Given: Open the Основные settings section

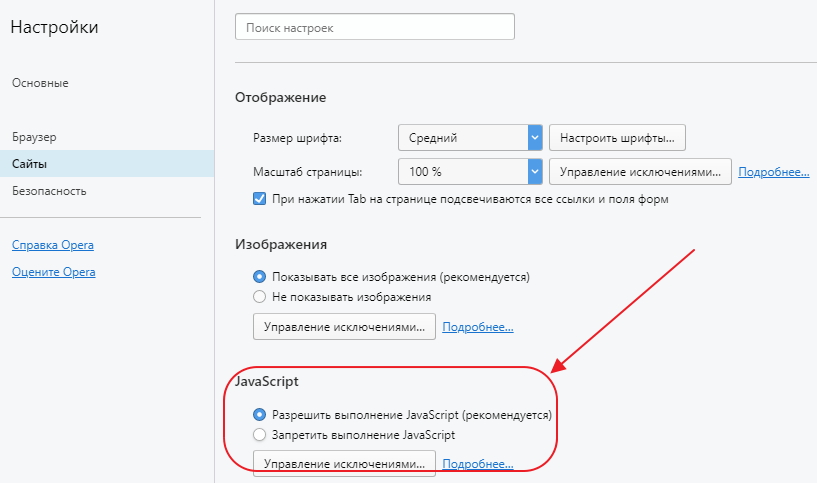Looking at the screenshot, I should (x=40, y=83).
